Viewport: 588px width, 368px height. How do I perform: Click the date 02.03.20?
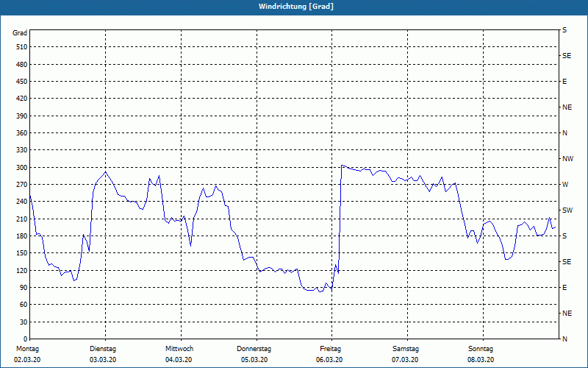click(27, 360)
